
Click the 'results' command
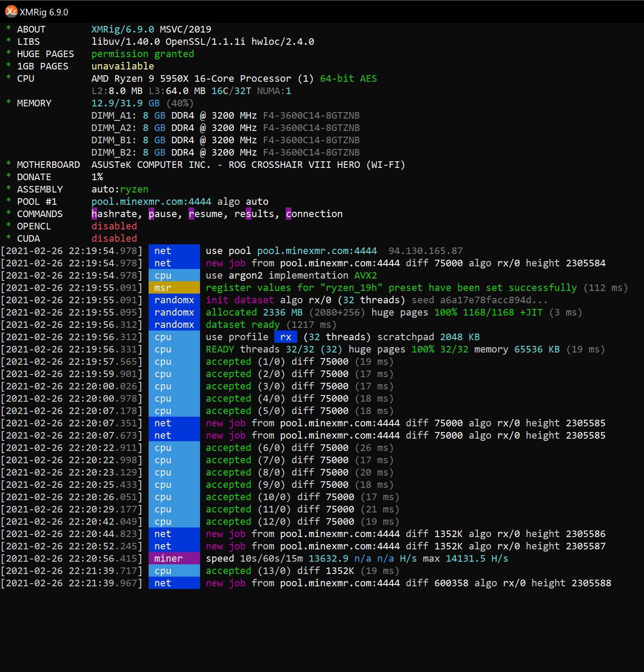pyautogui.click(x=254, y=214)
